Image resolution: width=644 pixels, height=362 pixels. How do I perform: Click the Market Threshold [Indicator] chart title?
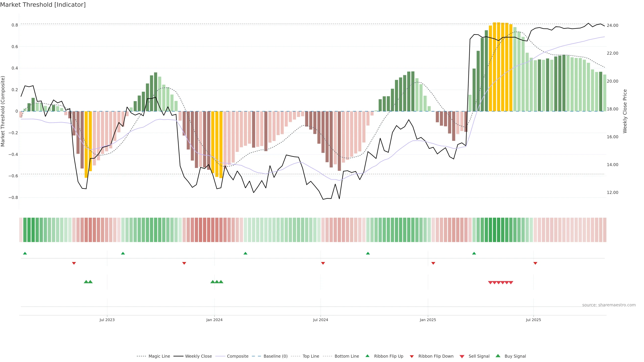tap(43, 5)
